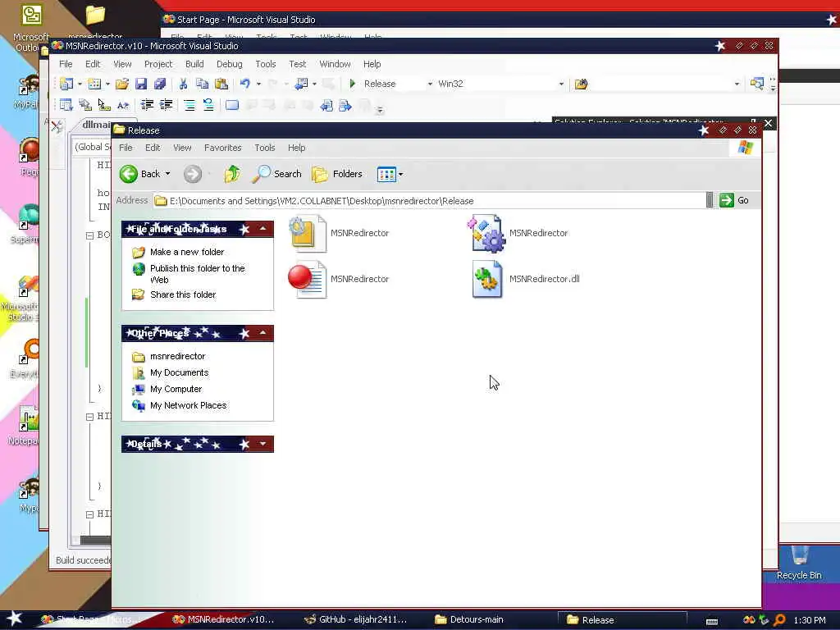The height and width of the screenshot is (630, 840).
Task: Select the MSNRedirector file with red ball icon
Action: click(339, 279)
